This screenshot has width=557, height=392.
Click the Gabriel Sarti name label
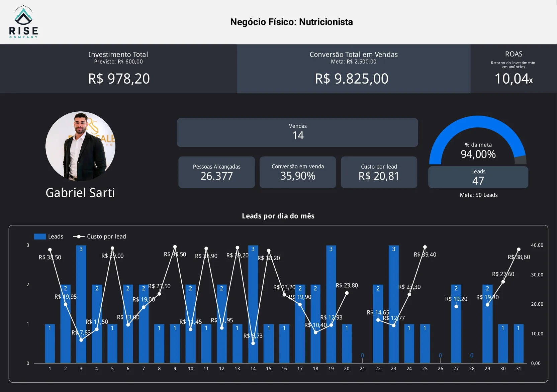point(80,193)
